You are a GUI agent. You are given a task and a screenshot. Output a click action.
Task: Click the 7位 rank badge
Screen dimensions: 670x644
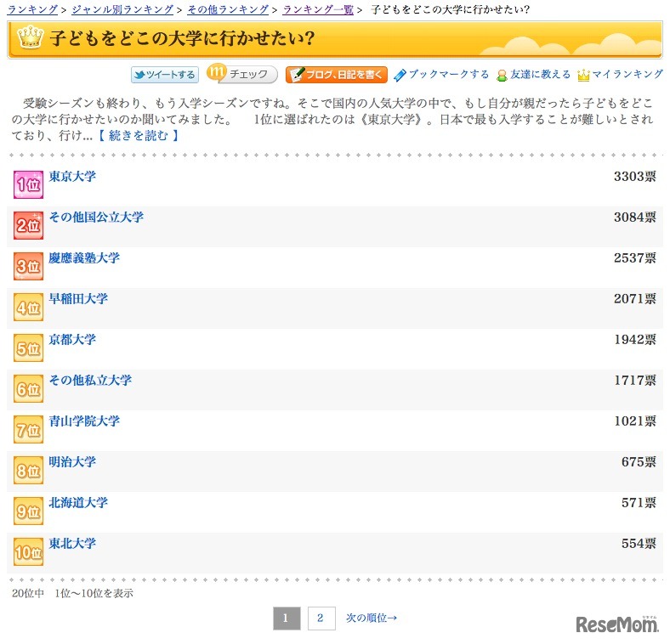(x=28, y=429)
